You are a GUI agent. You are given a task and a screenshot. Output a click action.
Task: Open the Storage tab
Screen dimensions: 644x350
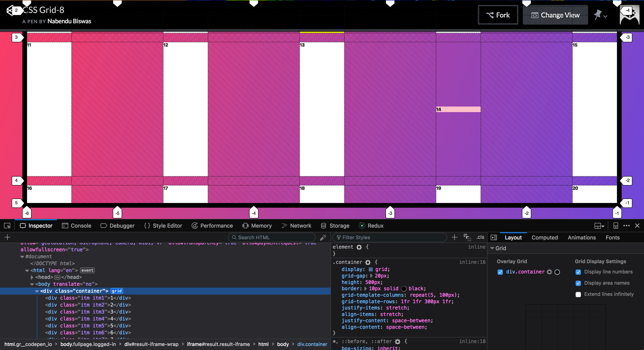click(335, 226)
